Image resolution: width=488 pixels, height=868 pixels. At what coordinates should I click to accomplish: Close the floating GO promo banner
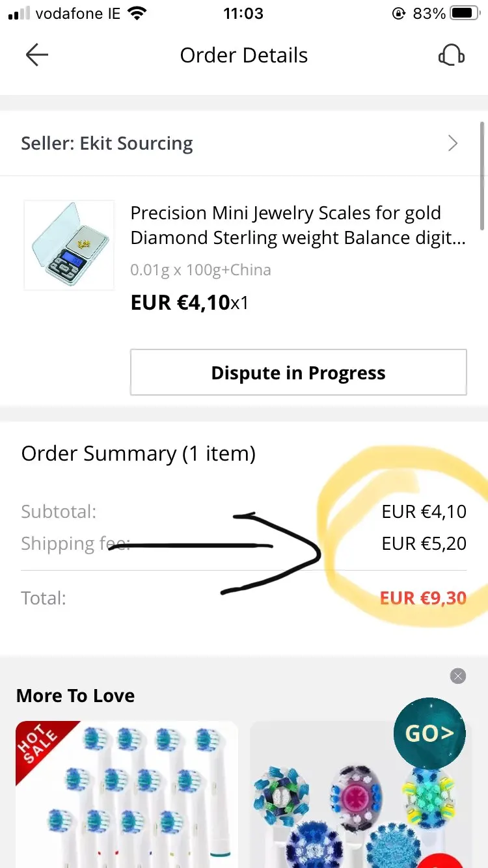click(x=458, y=676)
